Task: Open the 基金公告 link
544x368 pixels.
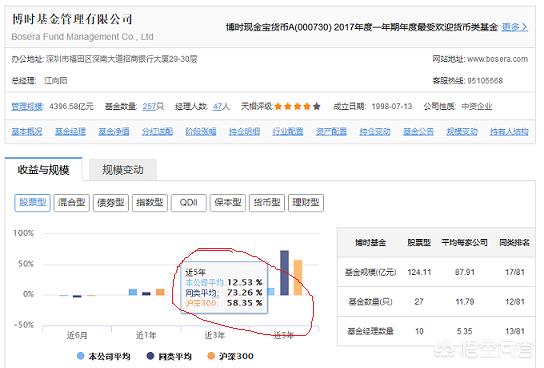Action: click(x=418, y=131)
